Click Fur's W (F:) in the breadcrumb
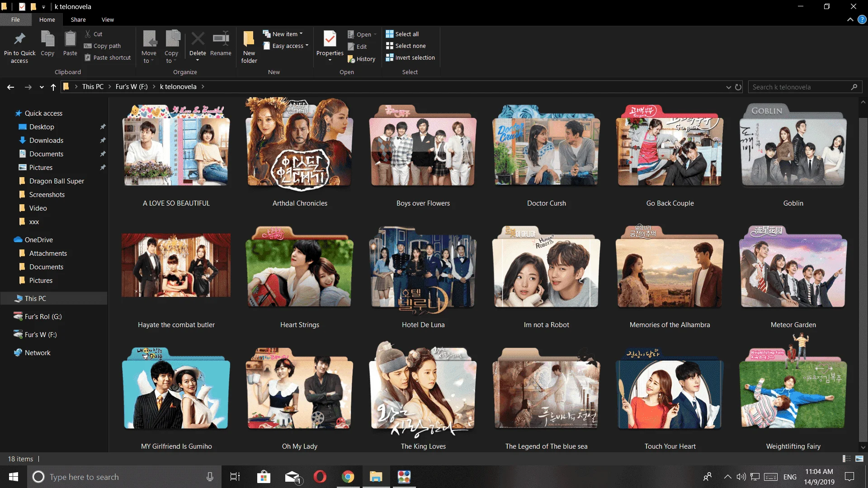Viewport: 868px width, 488px height. 132,87
